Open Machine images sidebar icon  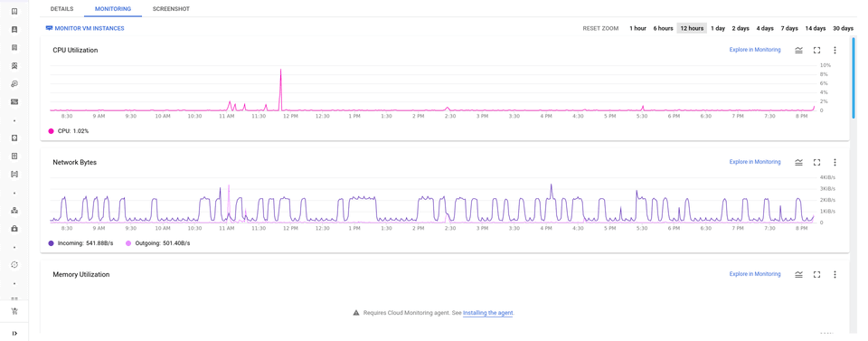click(x=15, y=66)
